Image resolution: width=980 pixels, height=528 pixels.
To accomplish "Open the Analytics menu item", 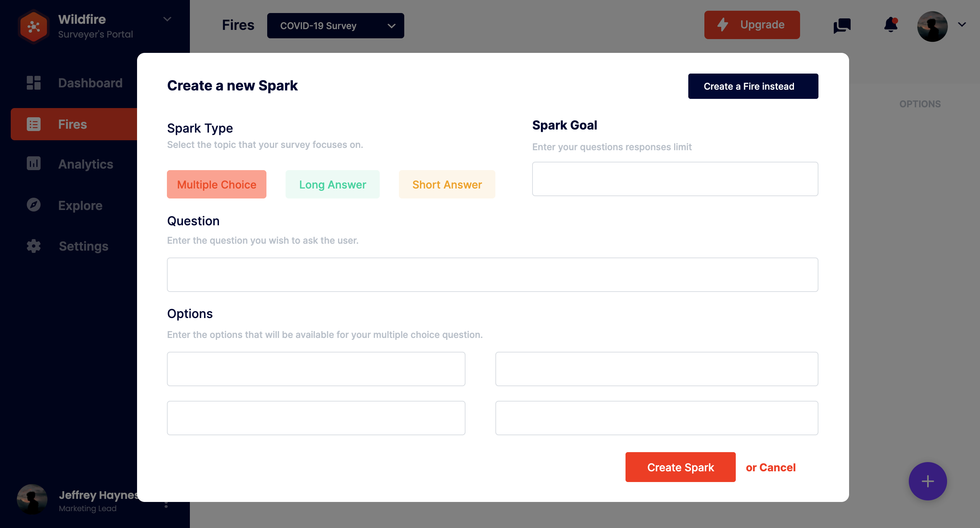I will (86, 164).
